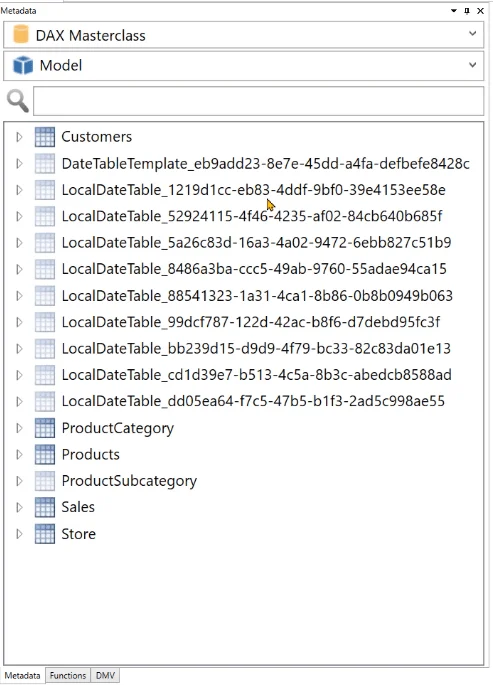Open the DAX Masterclass database dropdown
Image resolution: width=493 pixels, height=685 pixels.
pyautogui.click(x=472, y=34)
